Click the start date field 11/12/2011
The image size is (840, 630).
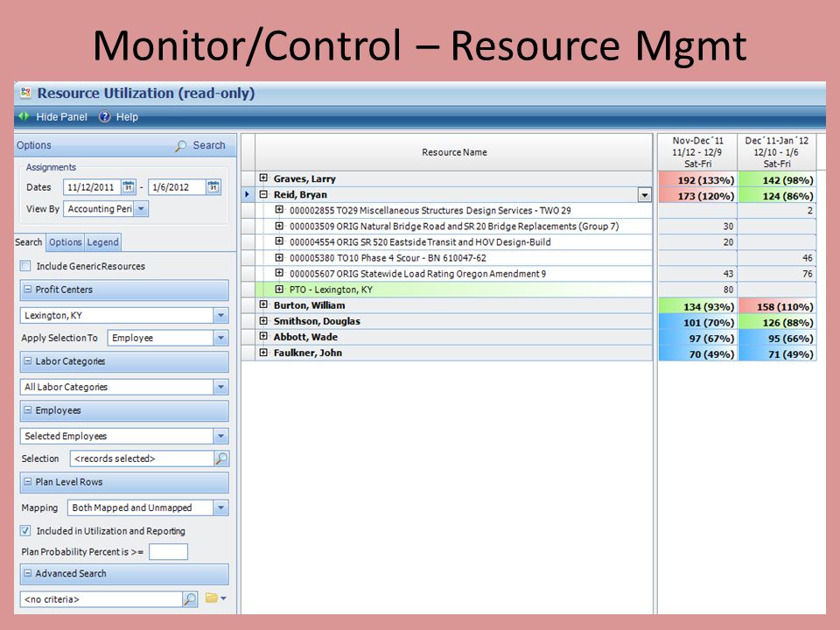pyautogui.click(x=92, y=187)
